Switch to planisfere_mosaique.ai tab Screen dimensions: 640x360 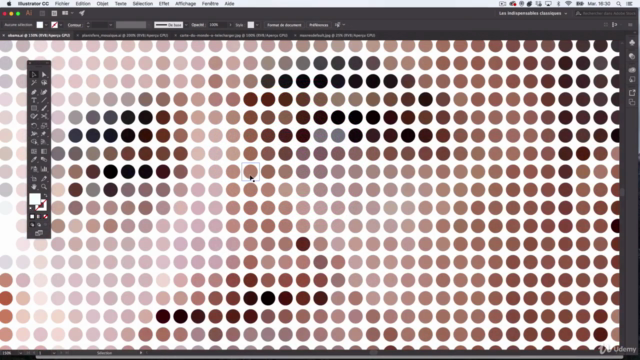point(125,36)
